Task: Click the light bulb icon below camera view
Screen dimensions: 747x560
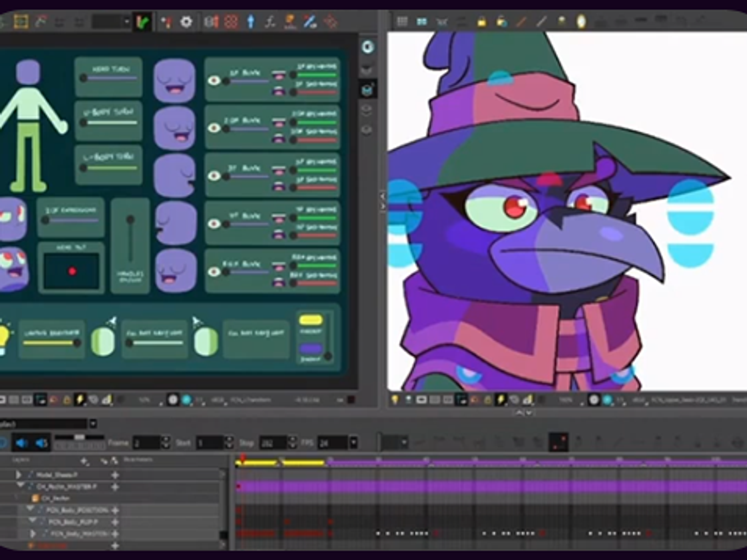Action: 395,399
